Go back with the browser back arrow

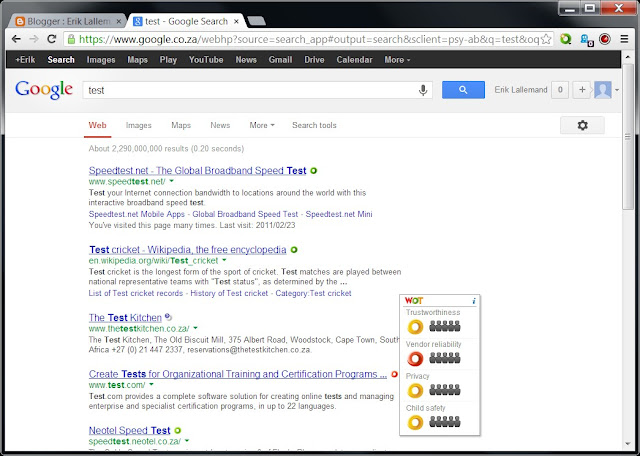[x=16, y=39]
